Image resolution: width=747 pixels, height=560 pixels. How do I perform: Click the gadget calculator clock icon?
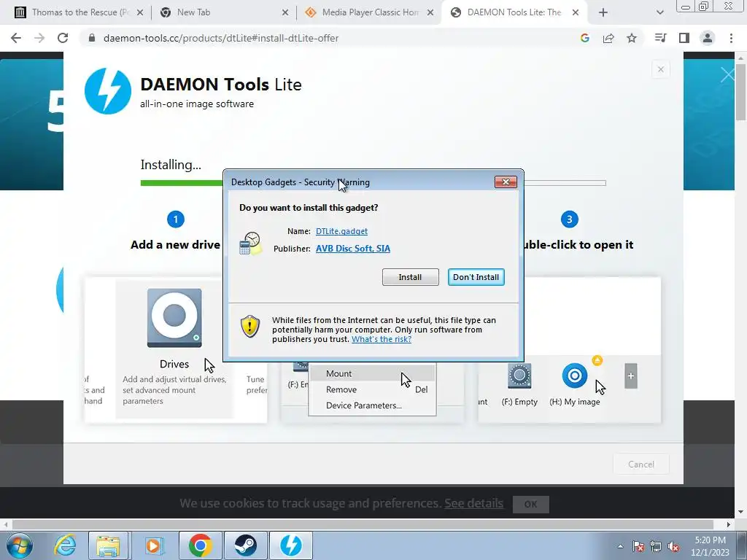(251, 244)
